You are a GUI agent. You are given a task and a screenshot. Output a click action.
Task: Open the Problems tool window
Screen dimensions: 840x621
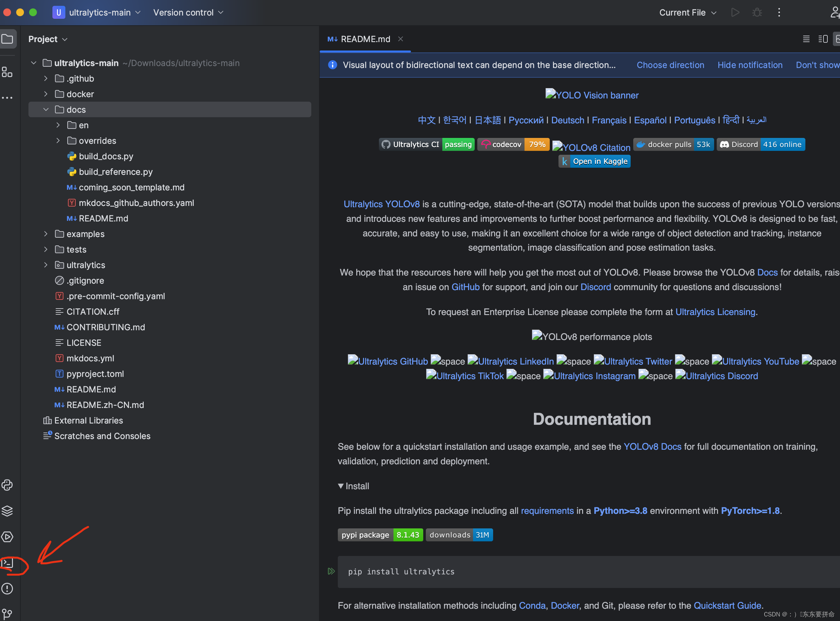click(x=7, y=589)
